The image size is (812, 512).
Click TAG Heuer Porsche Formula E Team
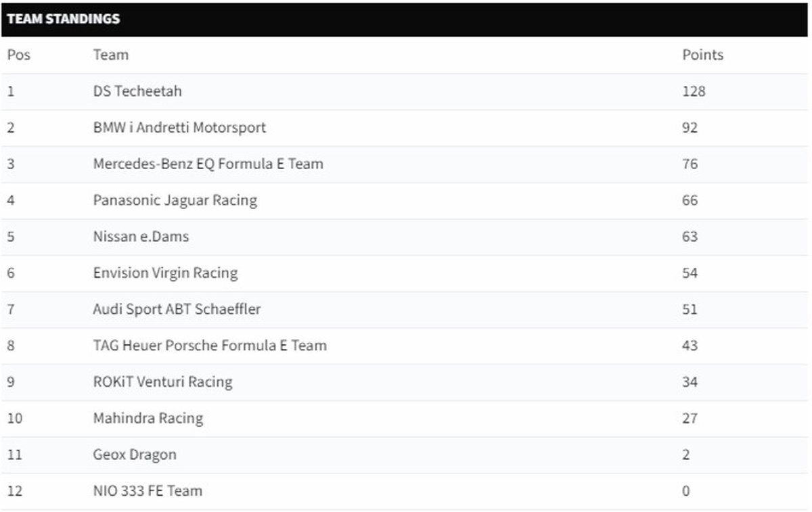point(210,346)
